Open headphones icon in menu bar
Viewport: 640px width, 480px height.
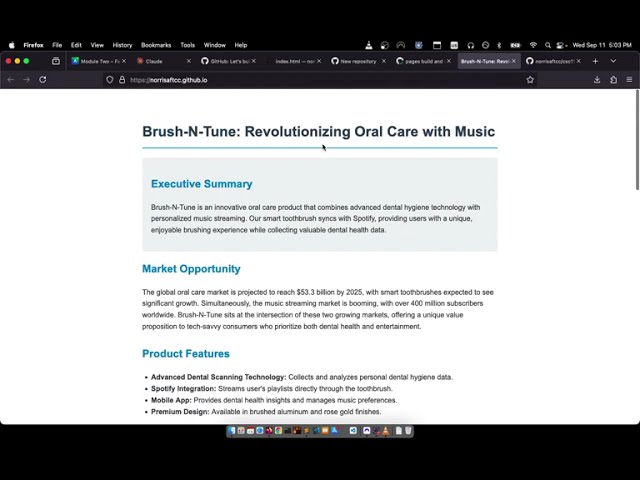(x=471, y=45)
